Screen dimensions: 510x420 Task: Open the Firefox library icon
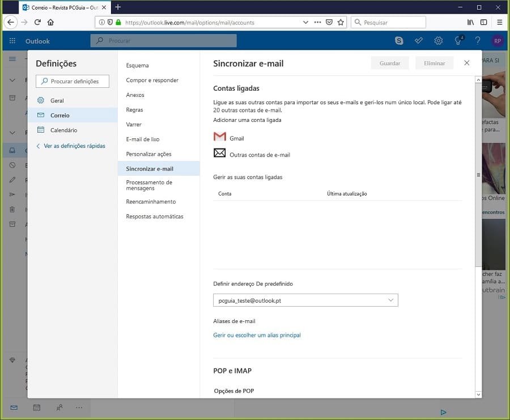pos(470,22)
